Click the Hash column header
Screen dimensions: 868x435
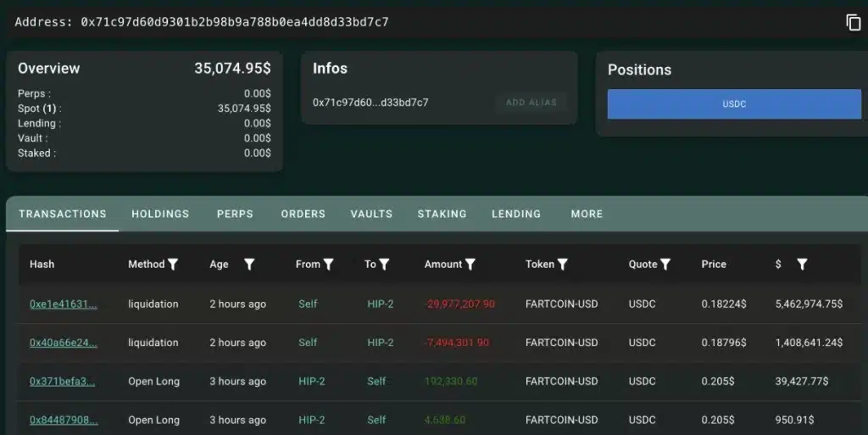click(x=42, y=265)
